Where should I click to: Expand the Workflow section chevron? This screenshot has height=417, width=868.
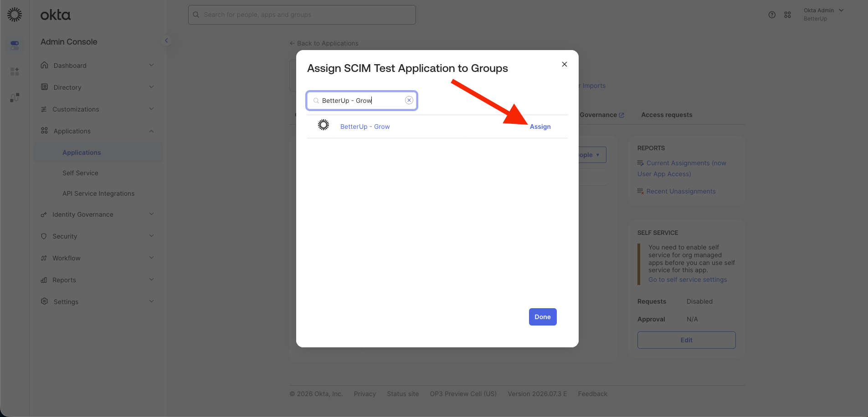[151, 258]
